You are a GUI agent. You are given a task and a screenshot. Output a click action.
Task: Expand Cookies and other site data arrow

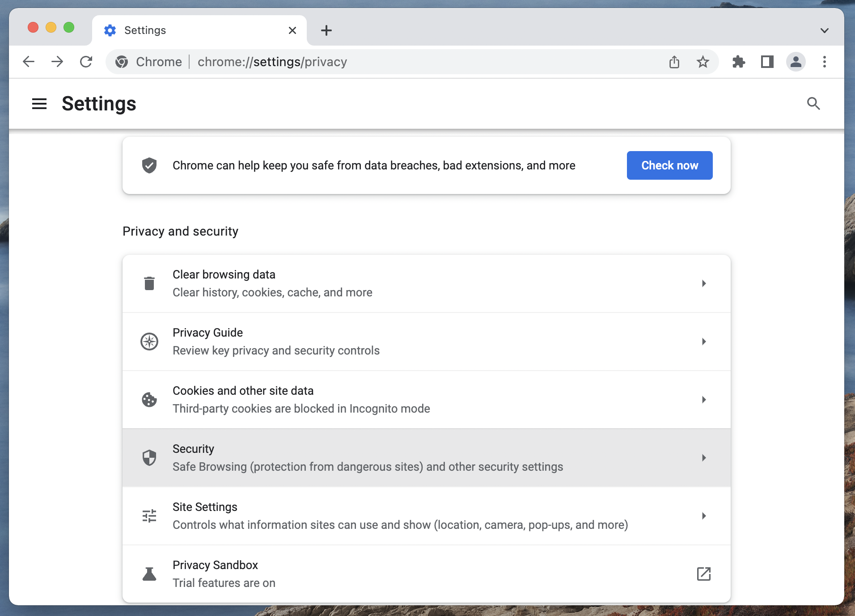point(704,400)
